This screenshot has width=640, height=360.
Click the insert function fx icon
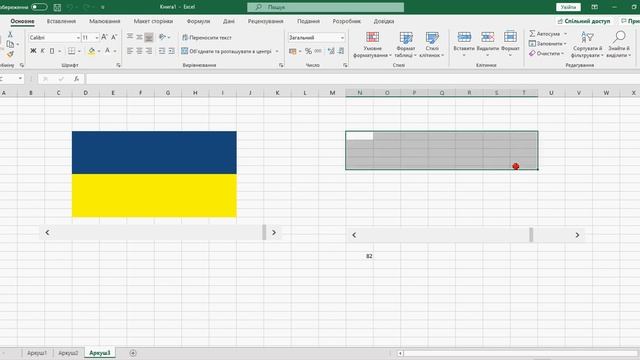click(76, 79)
